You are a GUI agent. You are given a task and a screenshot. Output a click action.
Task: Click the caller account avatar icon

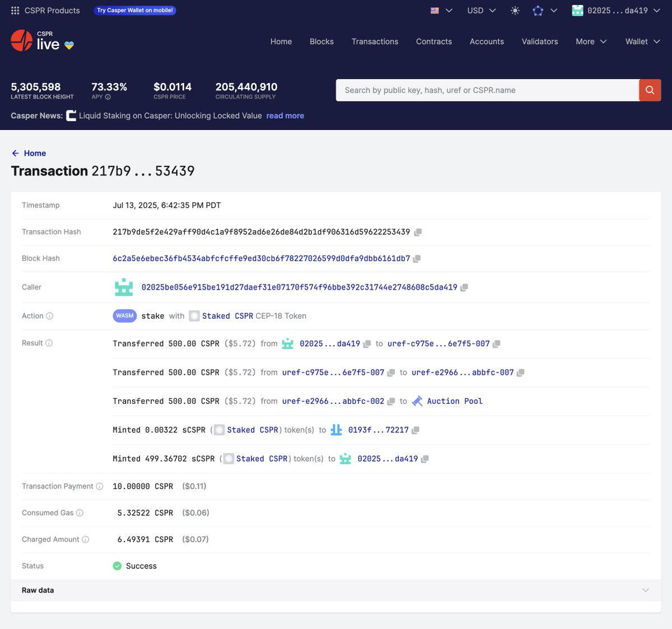[x=124, y=287]
